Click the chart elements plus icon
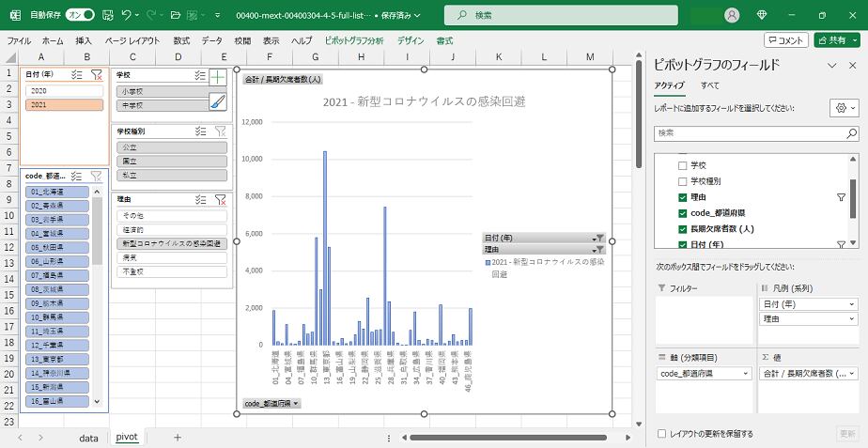868x448 pixels. [x=217, y=77]
